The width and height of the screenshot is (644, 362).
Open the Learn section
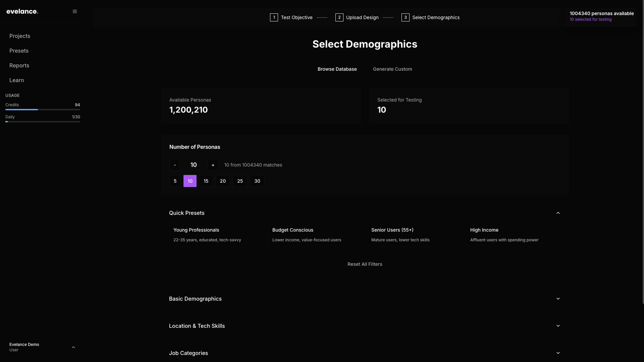pyautogui.click(x=16, y=80)
